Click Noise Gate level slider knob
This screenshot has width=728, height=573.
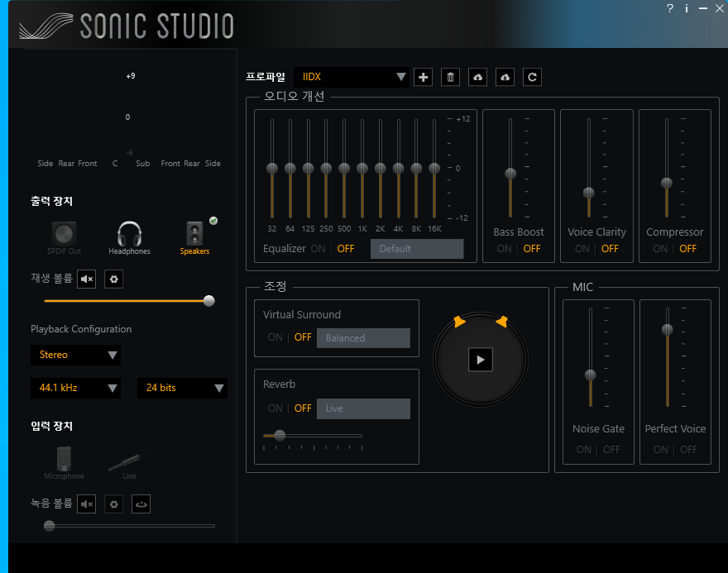[590, 375]
